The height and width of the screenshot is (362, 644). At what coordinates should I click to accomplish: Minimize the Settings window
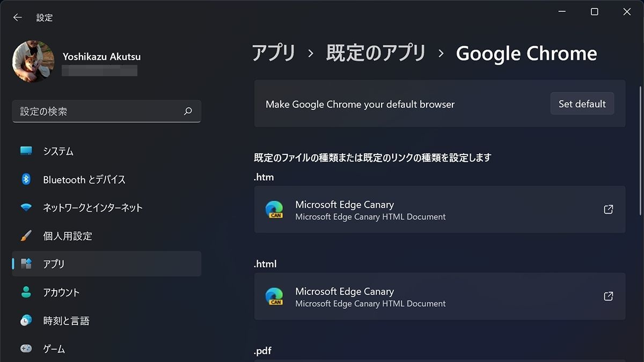coord(562,12)
